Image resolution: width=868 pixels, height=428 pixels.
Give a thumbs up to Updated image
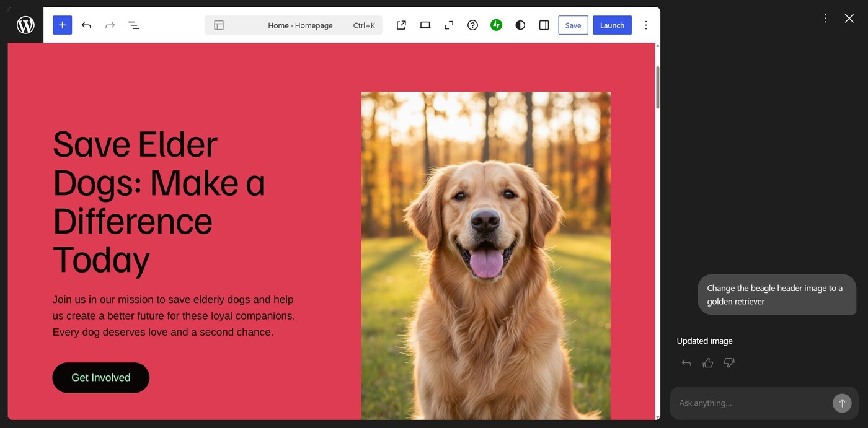(x=707, y=362)
